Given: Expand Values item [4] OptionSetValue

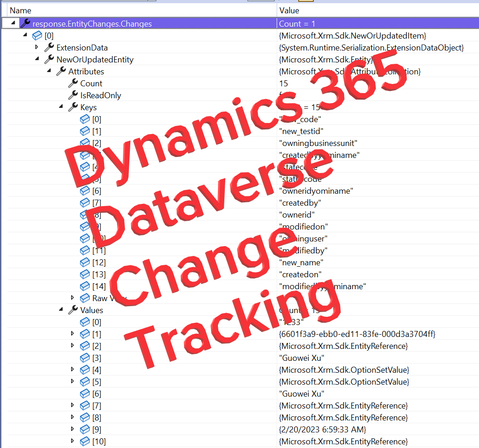Looking at the screenshot, I should point(72,369).
